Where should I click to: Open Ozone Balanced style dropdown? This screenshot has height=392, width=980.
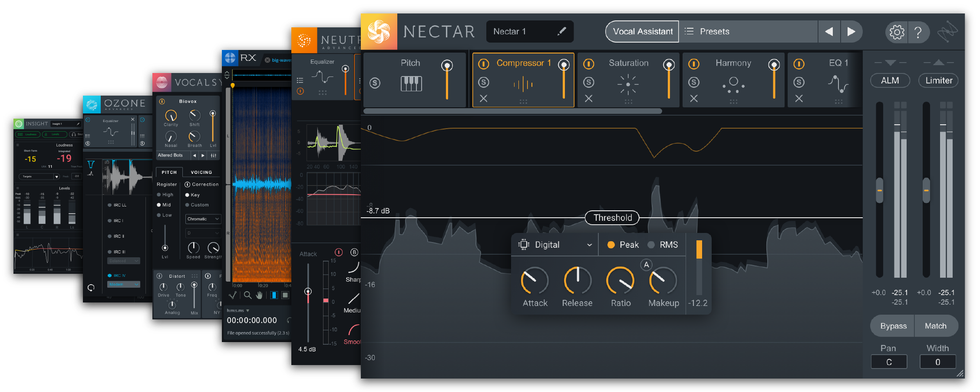pyautogui.click(x=123, y=261)
